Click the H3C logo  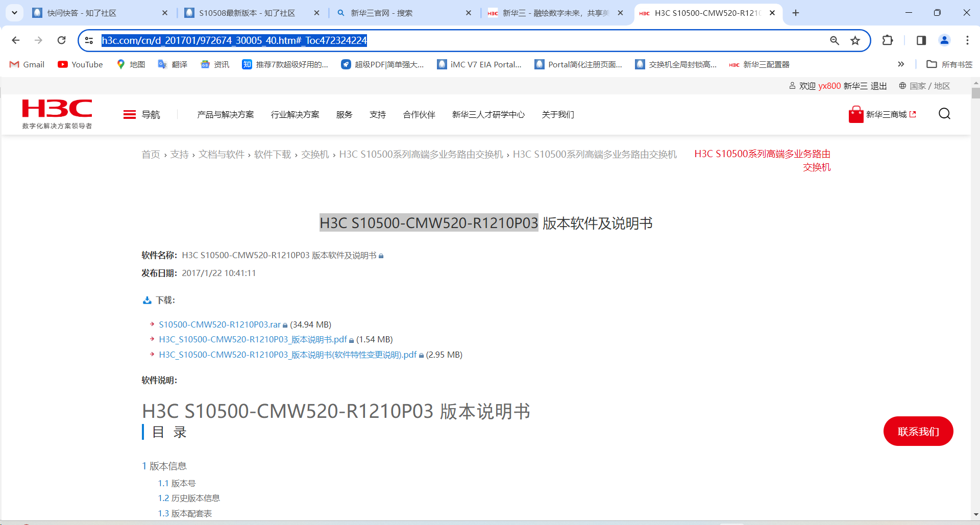pyautogui.click(x=57, y=114)
